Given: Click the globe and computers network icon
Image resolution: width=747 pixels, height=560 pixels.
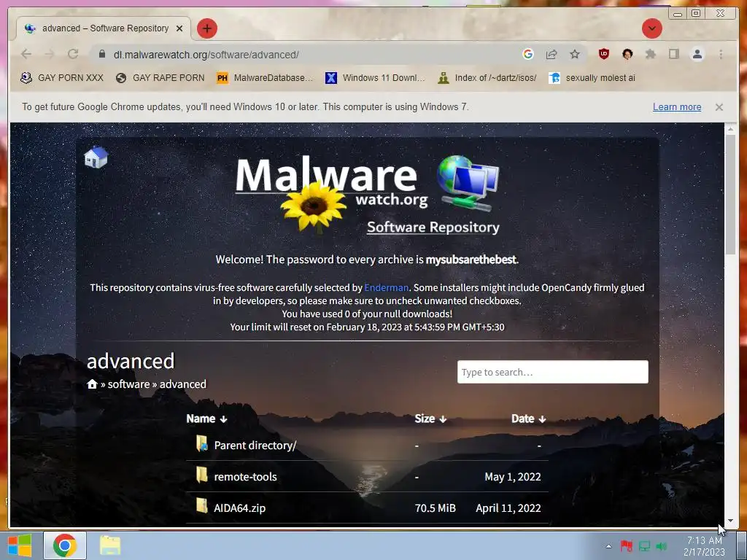Looking at the screenshot, I should tap(468, 183).
